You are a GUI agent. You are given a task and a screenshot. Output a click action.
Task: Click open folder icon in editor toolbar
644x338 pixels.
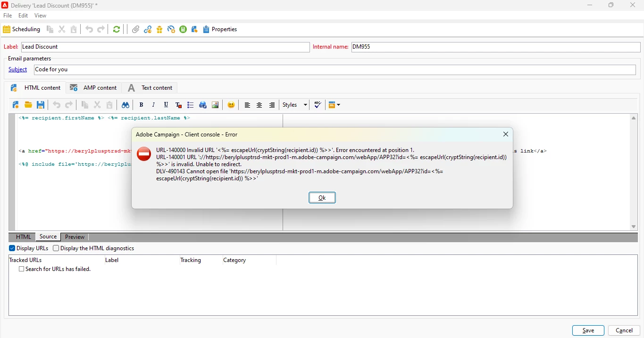pos(28,105)
